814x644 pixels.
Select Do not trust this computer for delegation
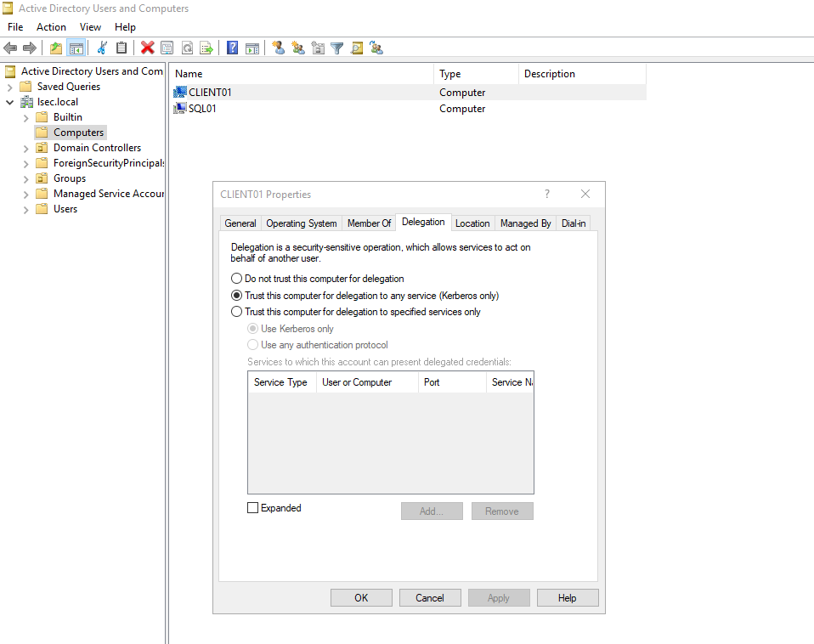(236, 278)
